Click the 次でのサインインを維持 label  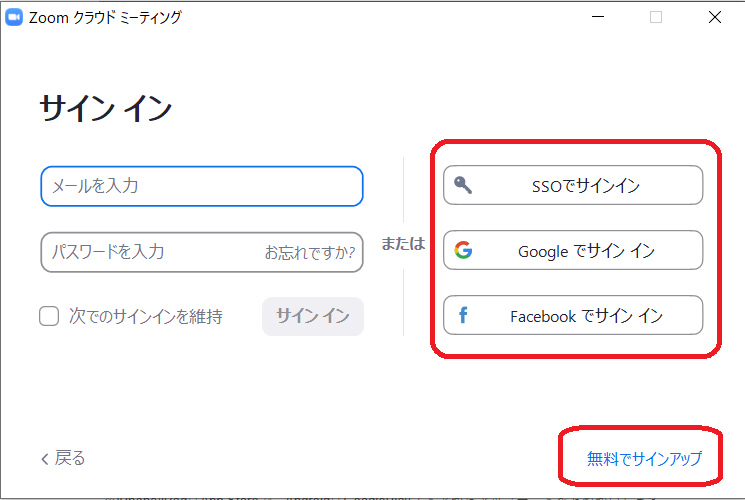click(x=145, y=316)
